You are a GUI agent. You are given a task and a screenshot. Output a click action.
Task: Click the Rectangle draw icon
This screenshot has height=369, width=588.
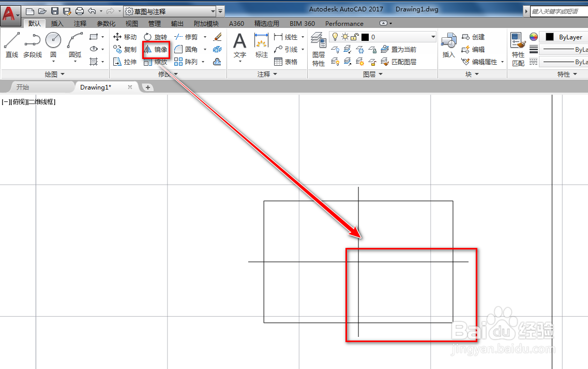(94, 37)
